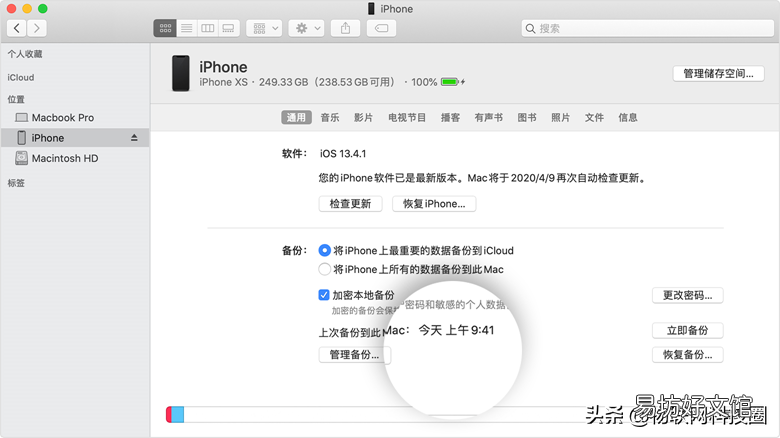
Task: Click the 管理备份 button
Action: [x=354, y=355]
